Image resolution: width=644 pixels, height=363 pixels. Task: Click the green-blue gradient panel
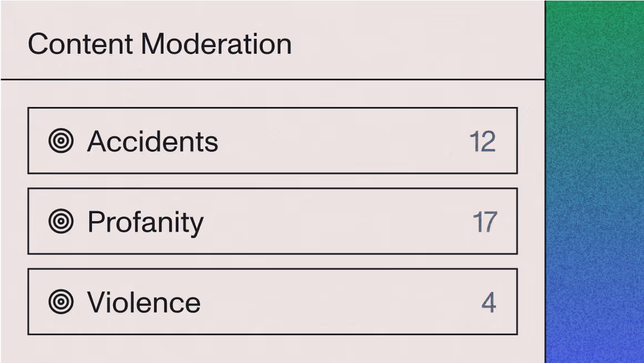point(595,182)
